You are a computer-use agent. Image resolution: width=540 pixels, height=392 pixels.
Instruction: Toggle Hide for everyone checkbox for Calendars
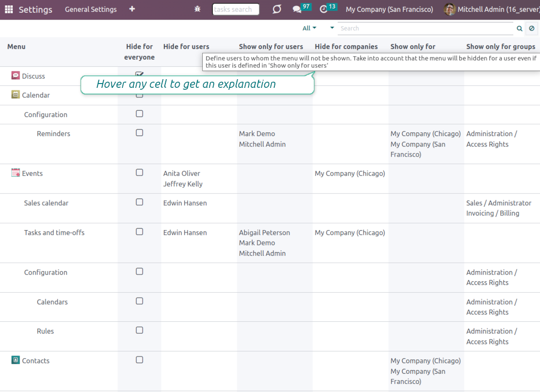pos(139,301)
